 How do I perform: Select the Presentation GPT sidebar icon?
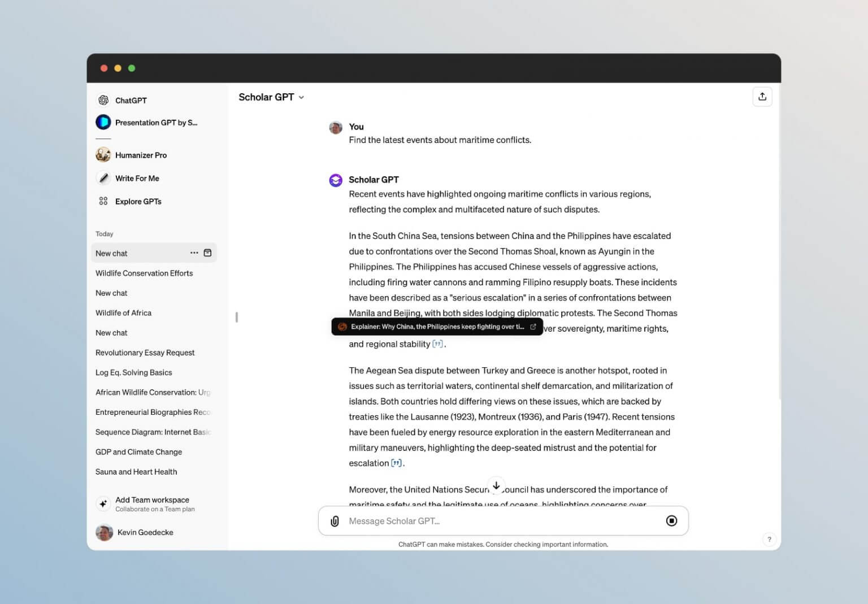[104, 122]
